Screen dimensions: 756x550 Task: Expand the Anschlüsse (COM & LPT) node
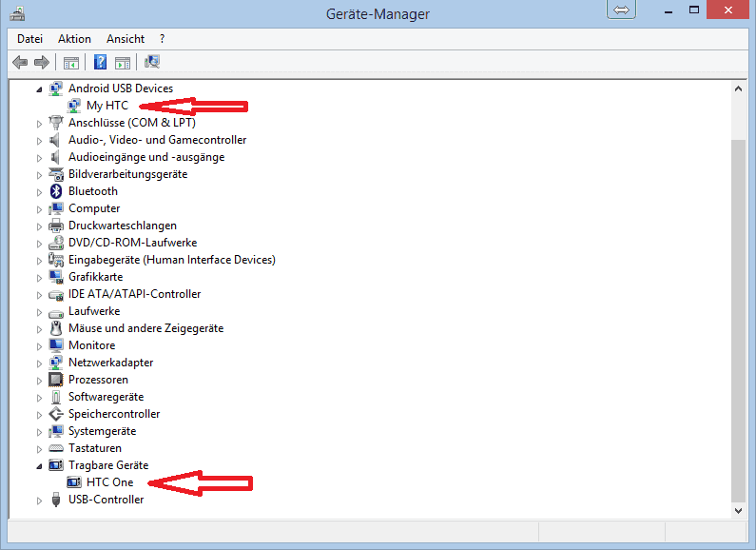(39, 124)
